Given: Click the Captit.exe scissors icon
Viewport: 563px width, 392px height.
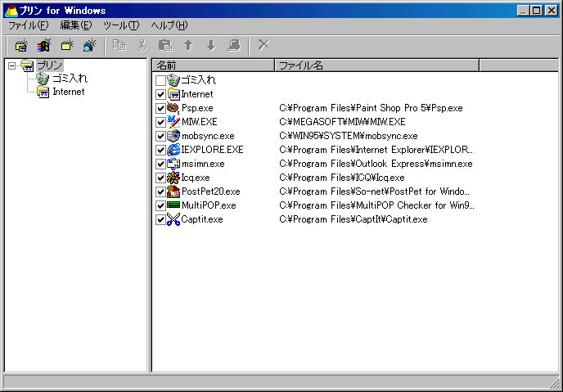Looking at the screenshot, I should pos(173,219).
